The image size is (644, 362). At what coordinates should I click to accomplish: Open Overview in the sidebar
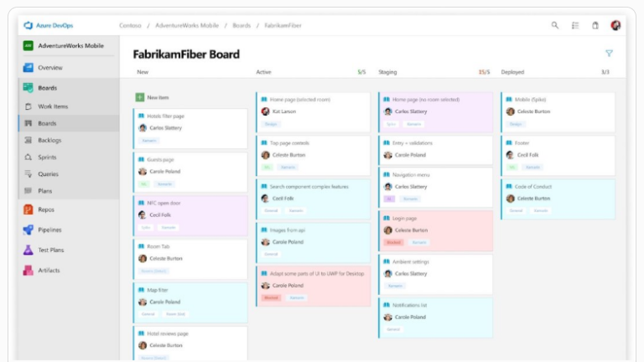(x=50, y=68)
